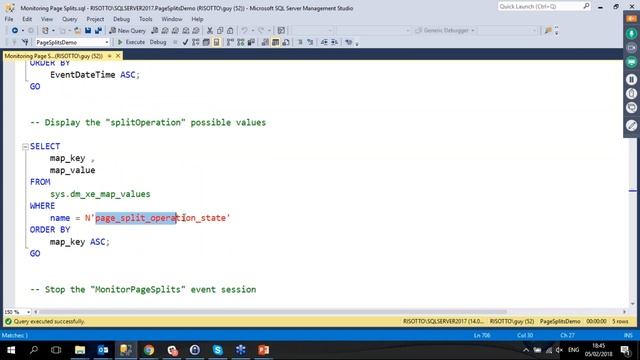The width and height of the screenshot is (640, 360).
Task: Toggle Results to Text icon
Action: [265, 42]
